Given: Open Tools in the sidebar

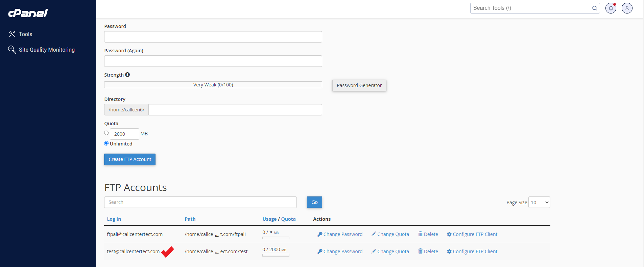Looking at the screenshot, I should [25, 34].
